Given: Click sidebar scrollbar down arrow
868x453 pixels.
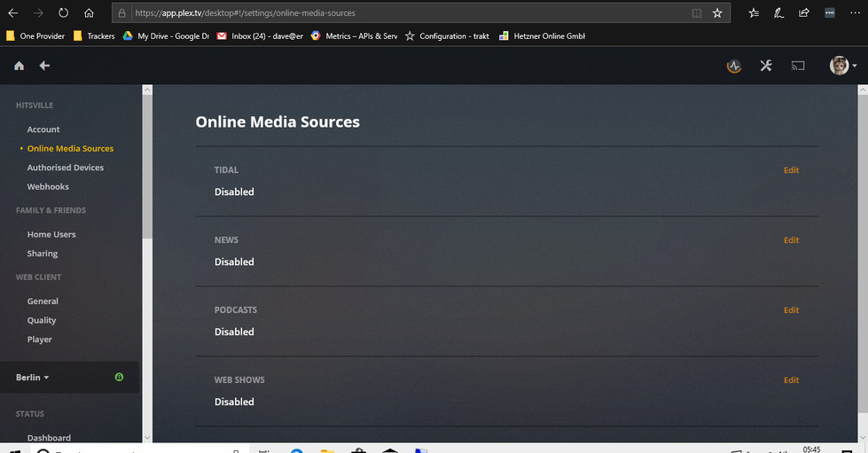Looking at the screenshot, I should pyautogui.click(x=147, y=438).
